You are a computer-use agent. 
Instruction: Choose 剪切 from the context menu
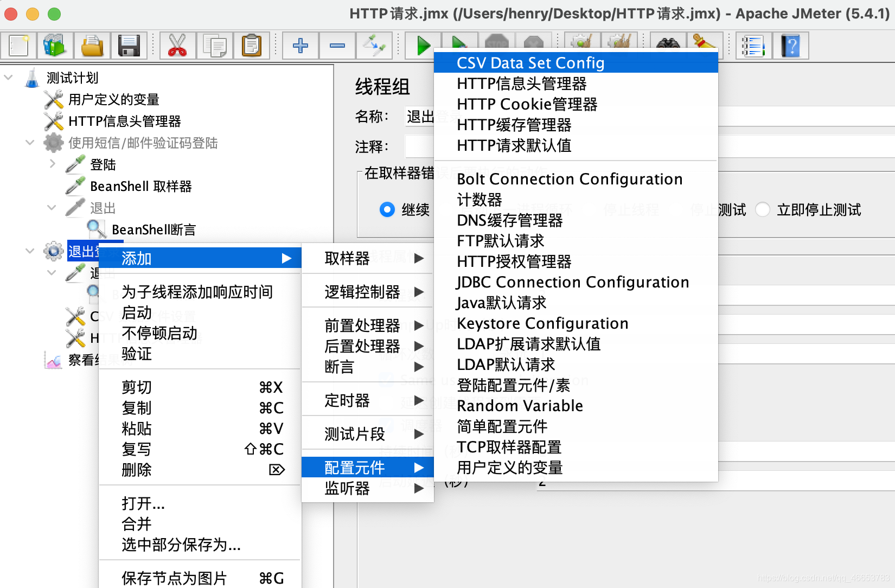coord(200,387)
